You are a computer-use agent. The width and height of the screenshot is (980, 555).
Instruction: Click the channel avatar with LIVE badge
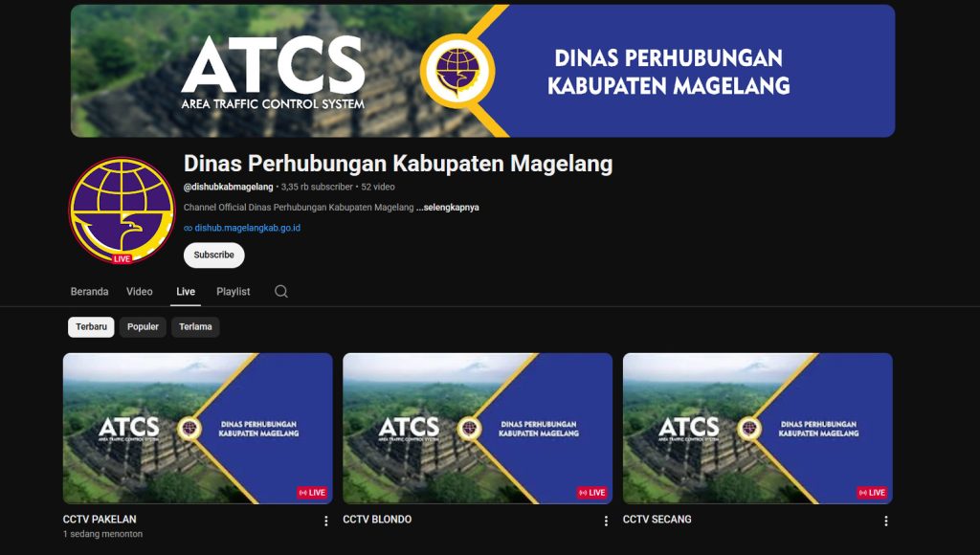(122, 211)
